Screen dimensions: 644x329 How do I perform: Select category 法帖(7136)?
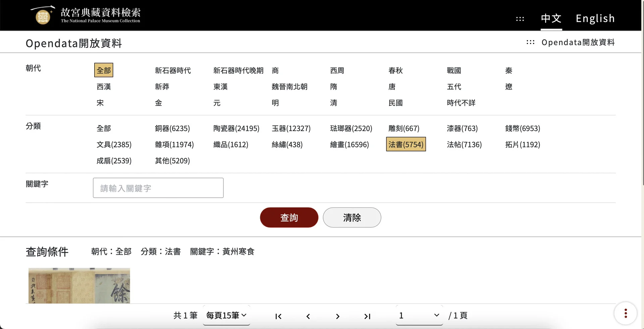point(464,144)
